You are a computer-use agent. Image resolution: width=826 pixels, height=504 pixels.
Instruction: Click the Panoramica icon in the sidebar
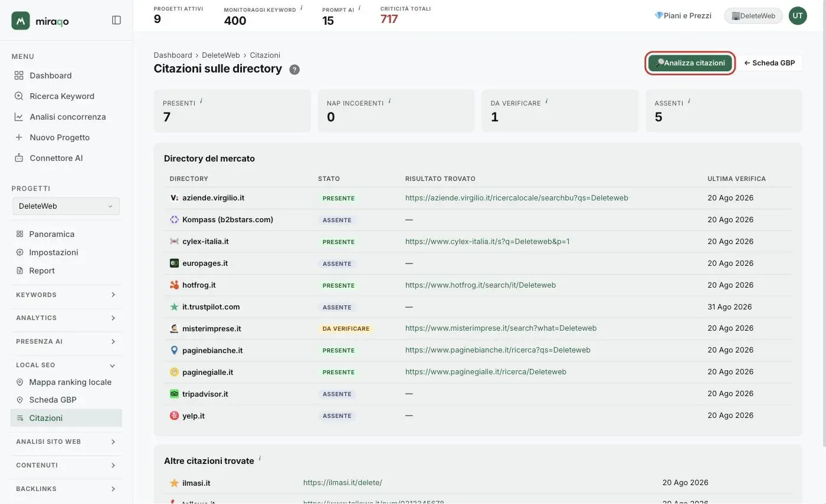point(19,234)
